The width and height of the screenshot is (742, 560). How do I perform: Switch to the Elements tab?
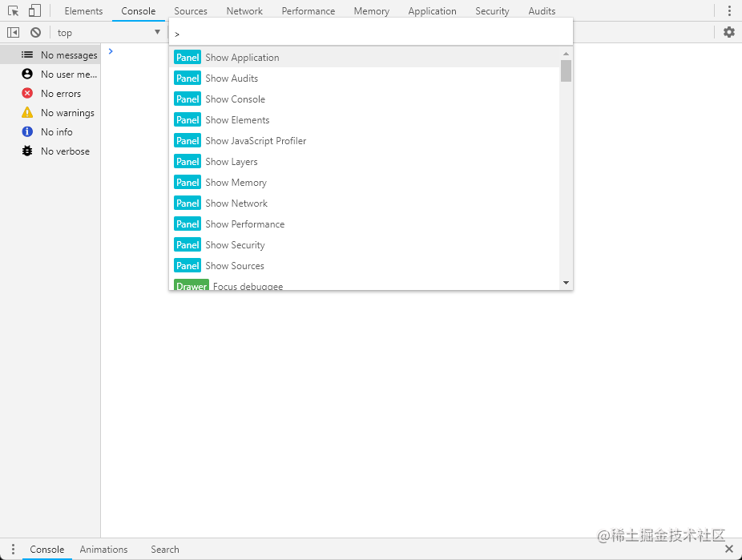(x=84, y=11)
